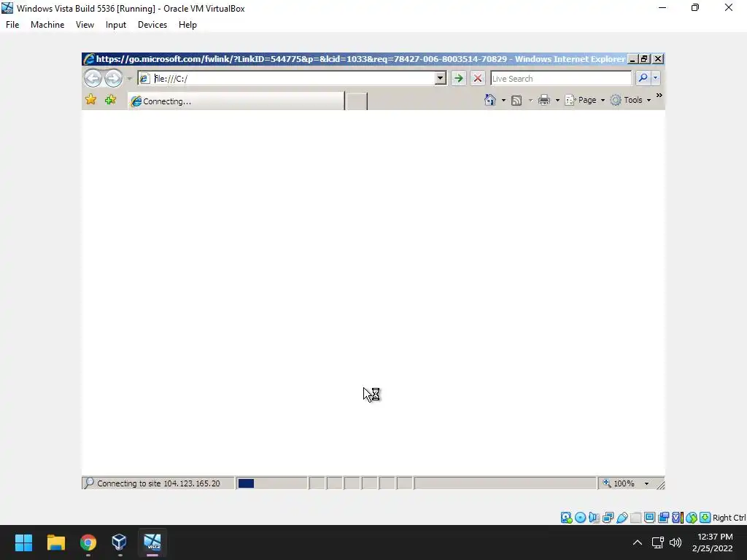Click the taskbar volume speaker icon

coord(675,542)
